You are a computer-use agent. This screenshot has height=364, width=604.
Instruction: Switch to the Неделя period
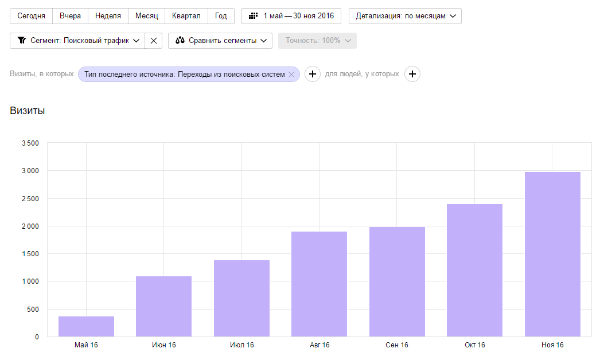coord(108,16)
